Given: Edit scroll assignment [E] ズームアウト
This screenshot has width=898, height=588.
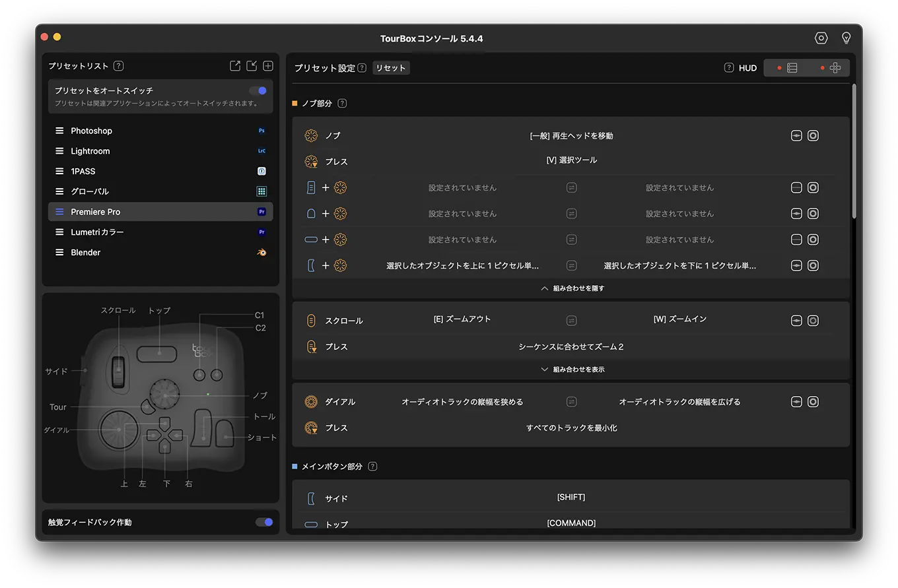Looking at the screenshot, I should tap(462, 319).
